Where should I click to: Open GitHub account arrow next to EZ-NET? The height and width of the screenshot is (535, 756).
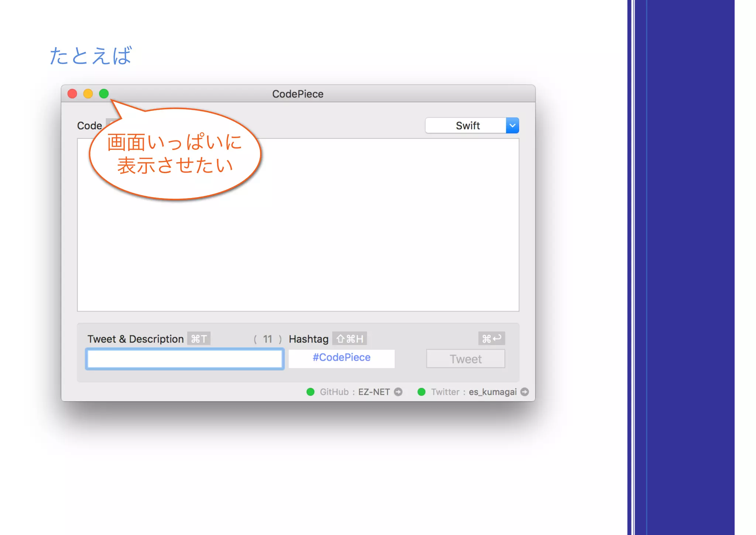(x=398, y=392)
